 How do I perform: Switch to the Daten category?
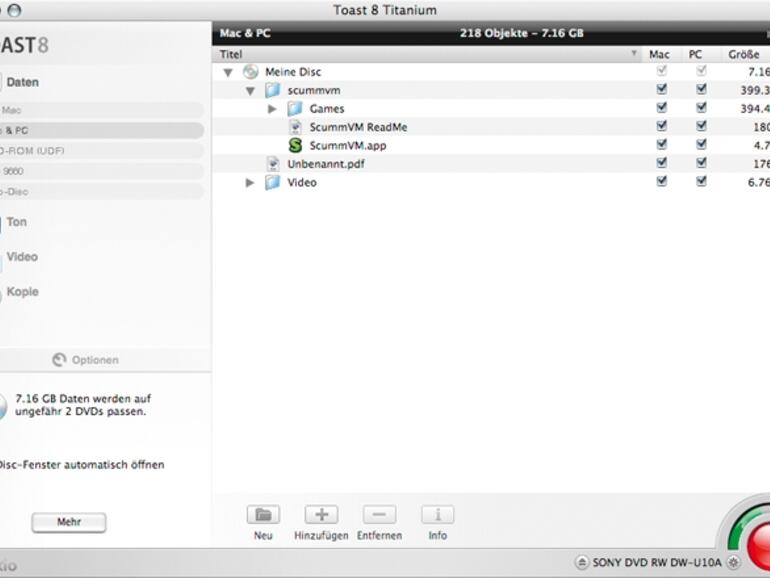pos(23,82)
